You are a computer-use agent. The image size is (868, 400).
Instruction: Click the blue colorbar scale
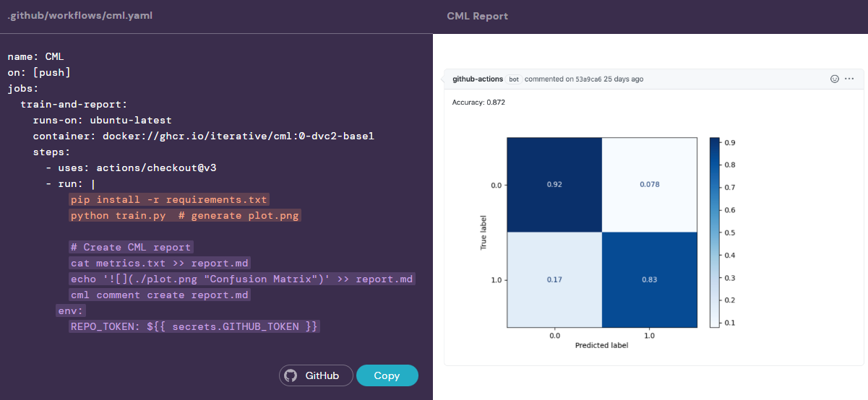pyautogui.click(x=715, y=232)
